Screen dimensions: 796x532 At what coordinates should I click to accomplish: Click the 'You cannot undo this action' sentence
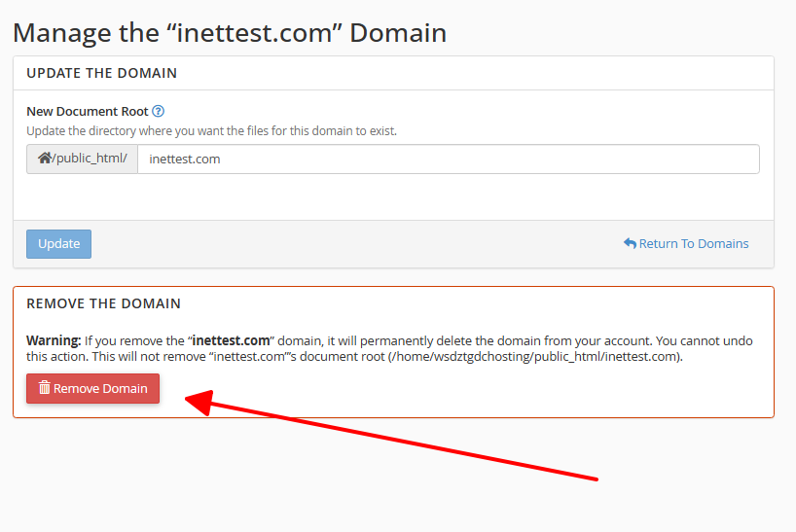(x=389, y=348)
